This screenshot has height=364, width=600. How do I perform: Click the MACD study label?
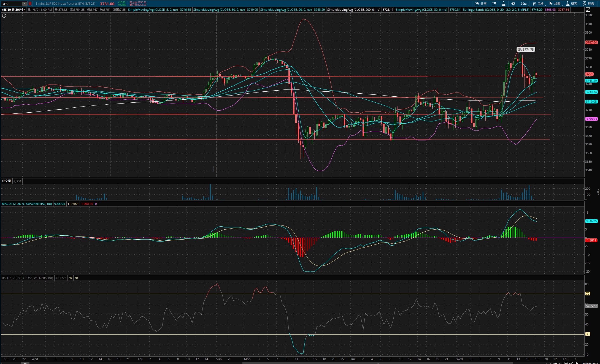(27, 204)
